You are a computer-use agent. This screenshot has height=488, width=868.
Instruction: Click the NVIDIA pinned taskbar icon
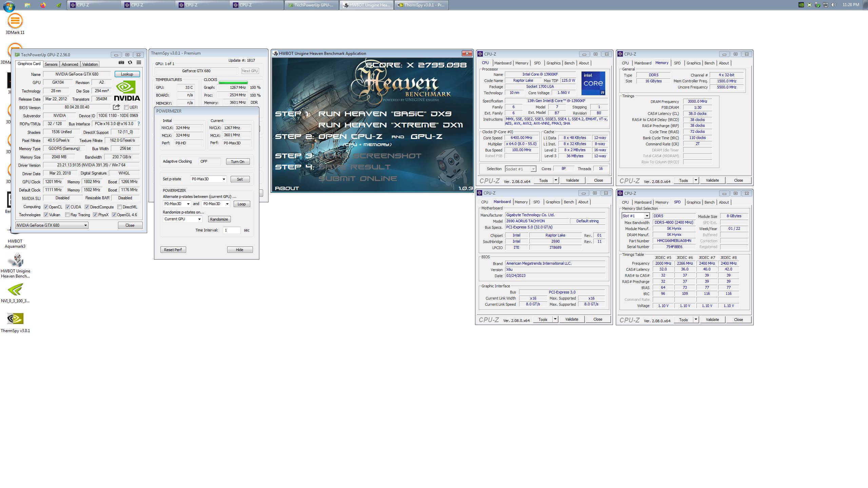59,5
